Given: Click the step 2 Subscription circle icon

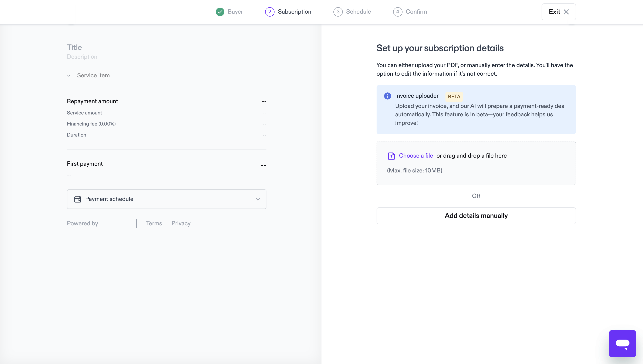Looking at the screenshot, I should click(x=270, y=12).
